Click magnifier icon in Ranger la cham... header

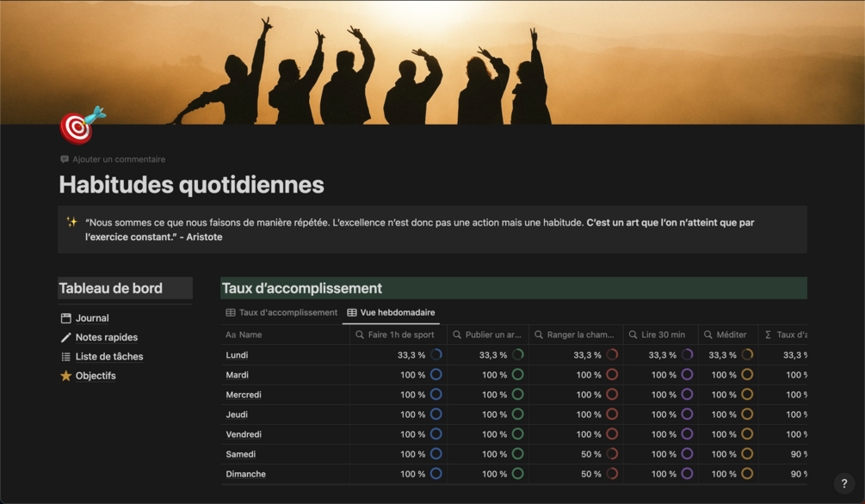point(539,335)
